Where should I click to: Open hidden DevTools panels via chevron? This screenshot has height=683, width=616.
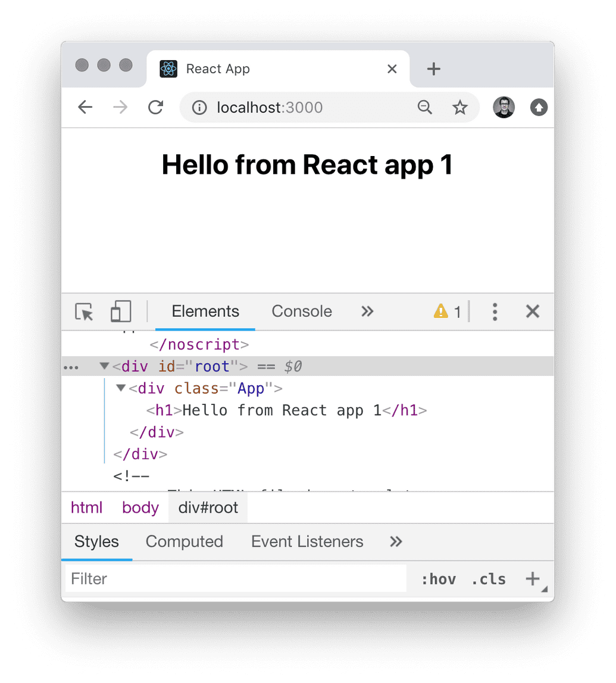367,311
